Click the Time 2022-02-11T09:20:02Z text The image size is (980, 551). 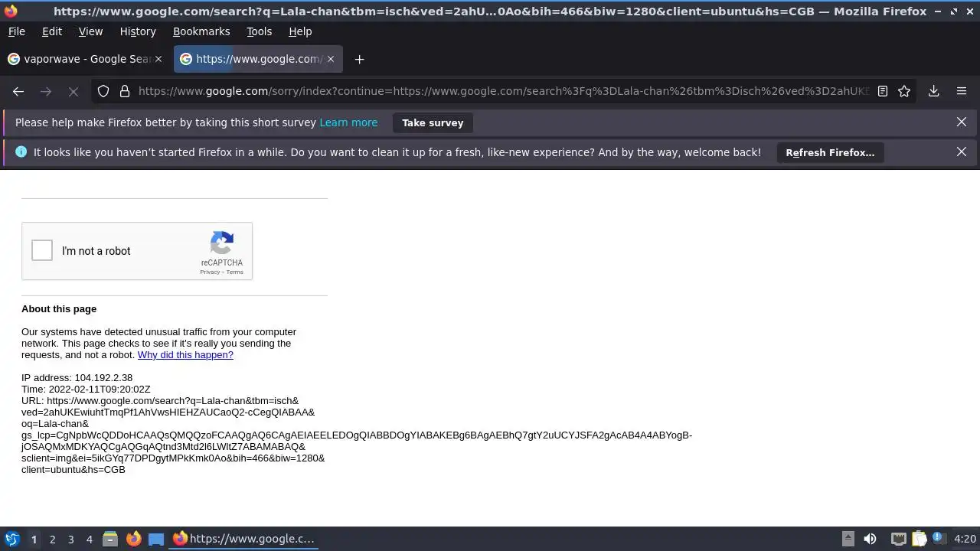pos(86,390)
